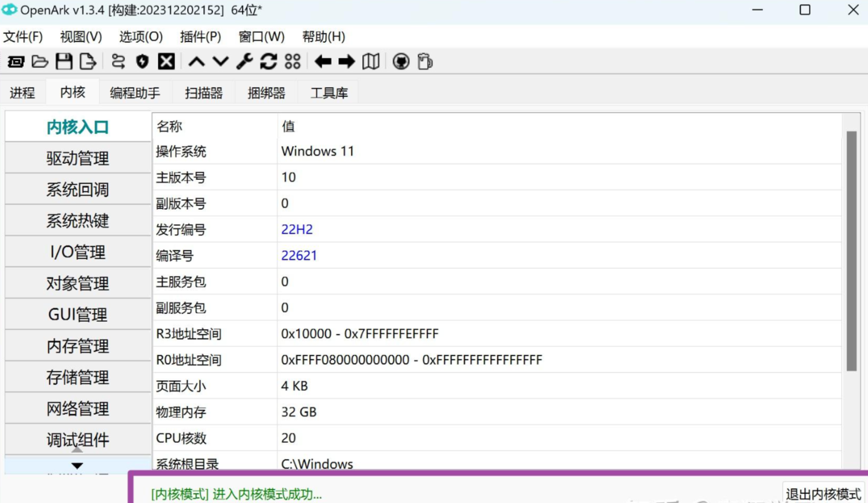Screen dimensions: 868x503
Task: Expand sidebar list with bottom down arrow
Action: (x=77, y=465)
